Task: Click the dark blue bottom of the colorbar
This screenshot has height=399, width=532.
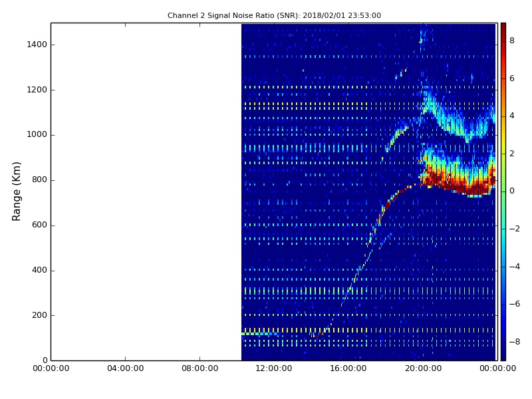Action: pyautogui.click(x=503, y=353)
